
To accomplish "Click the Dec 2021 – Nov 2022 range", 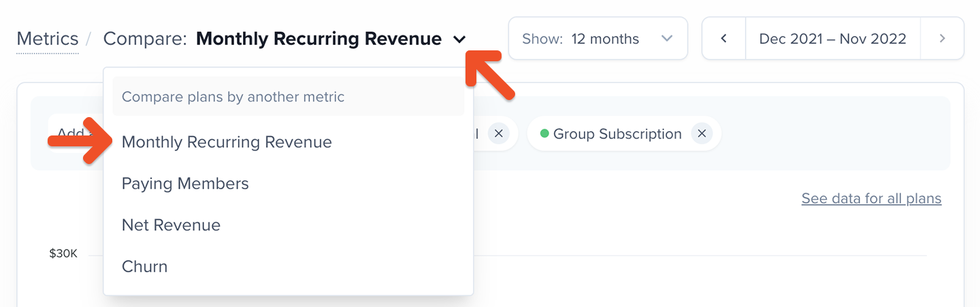I will tap(833, 39).
